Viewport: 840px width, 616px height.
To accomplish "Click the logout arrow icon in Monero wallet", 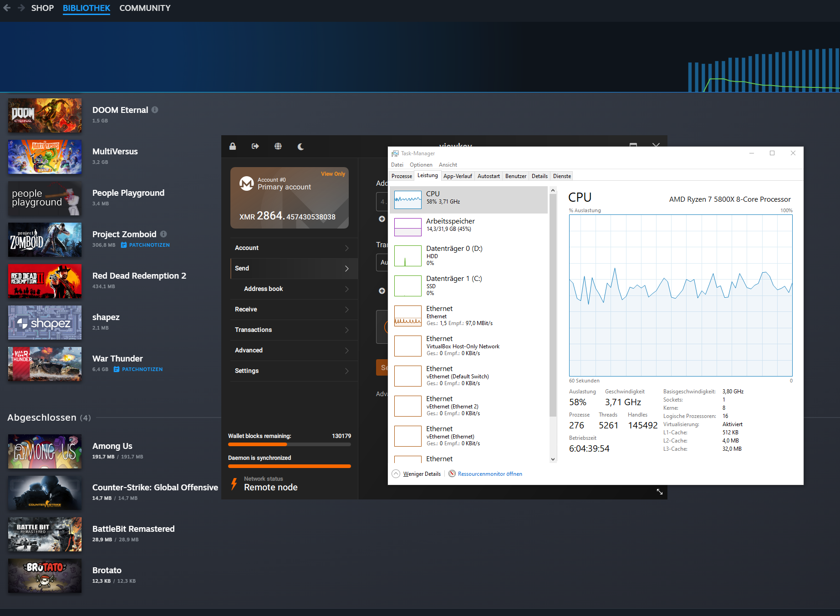I will click(x=255, y=146).
